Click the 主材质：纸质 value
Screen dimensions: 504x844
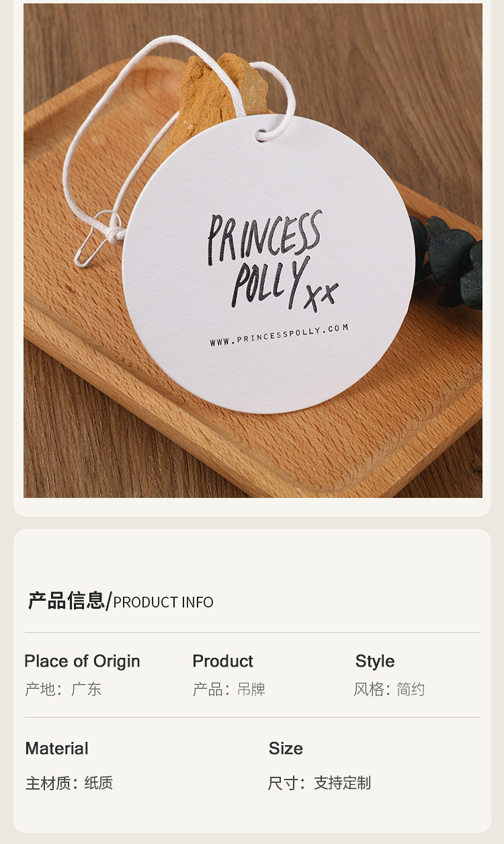pyautogui.click(x=69, y=784)
